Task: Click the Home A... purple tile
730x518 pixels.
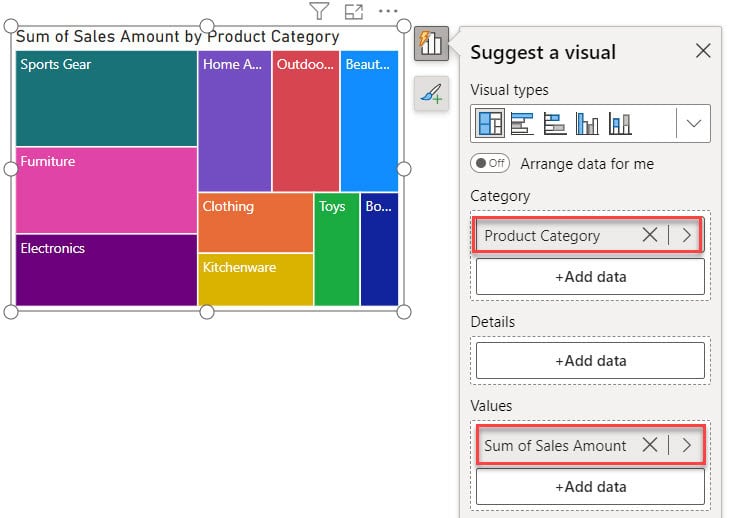Action: point(235,121)
